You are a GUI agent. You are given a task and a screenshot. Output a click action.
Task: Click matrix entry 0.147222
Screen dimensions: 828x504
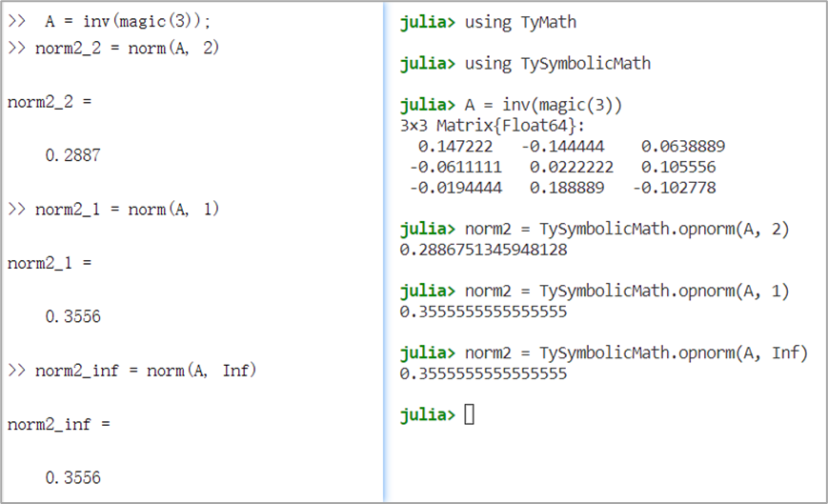(455, 146)
